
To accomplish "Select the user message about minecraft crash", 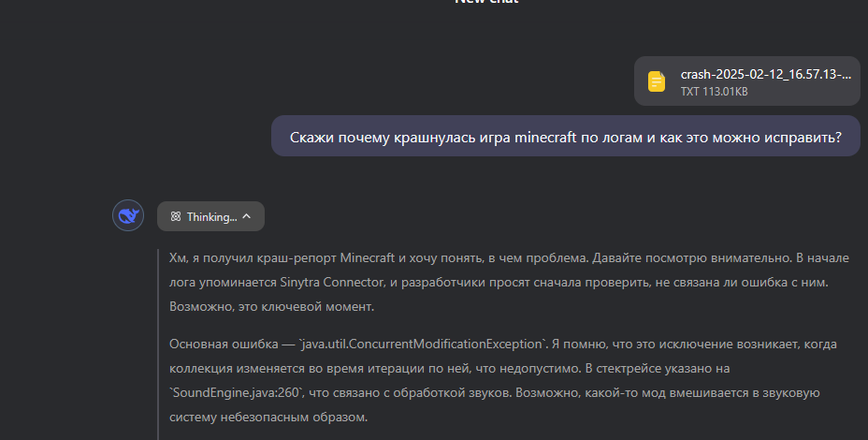I will coord(565,137).
